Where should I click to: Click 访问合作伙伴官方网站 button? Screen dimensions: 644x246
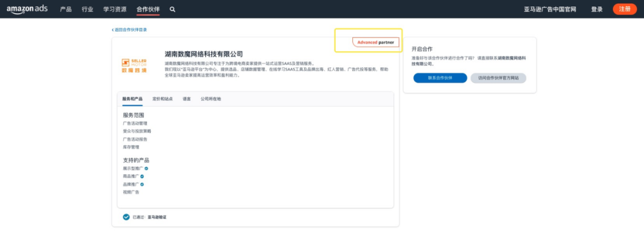(498, 78)
